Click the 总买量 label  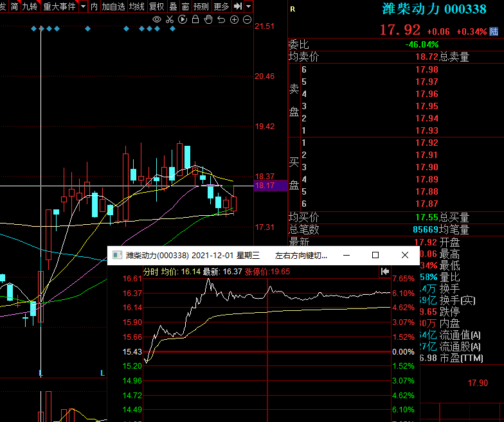coord(454,217)
